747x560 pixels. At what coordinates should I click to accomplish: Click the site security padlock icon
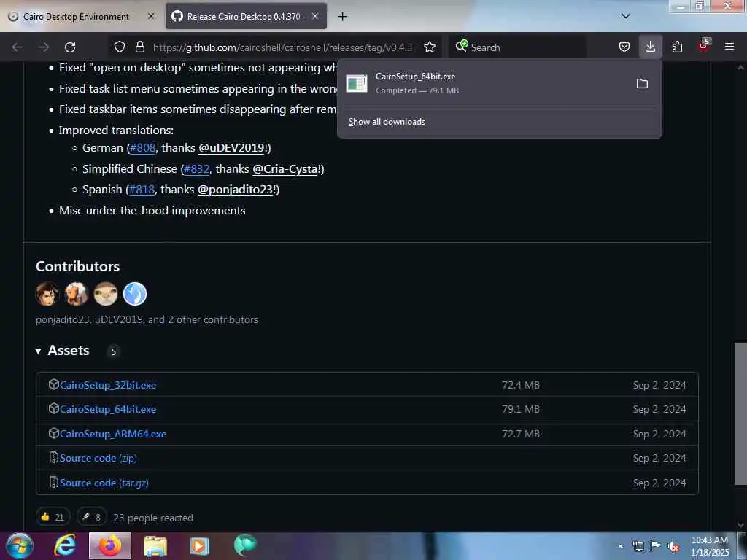[x=139, y=47]
